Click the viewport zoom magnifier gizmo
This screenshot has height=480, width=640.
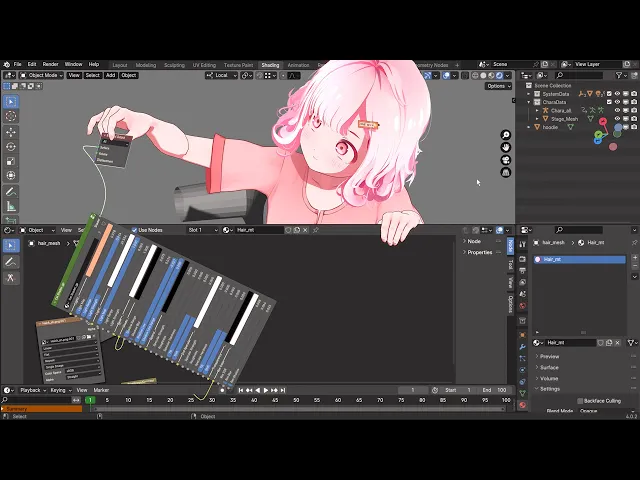point(506,135)
